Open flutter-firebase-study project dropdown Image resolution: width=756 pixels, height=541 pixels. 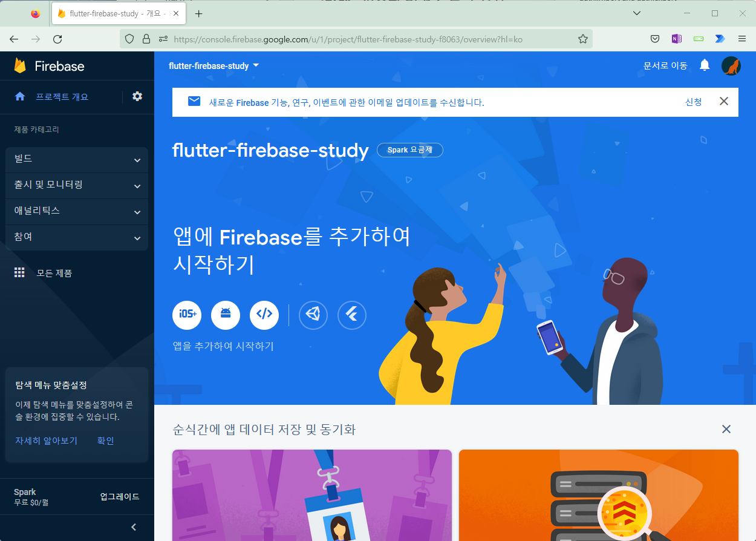(214, 65)
